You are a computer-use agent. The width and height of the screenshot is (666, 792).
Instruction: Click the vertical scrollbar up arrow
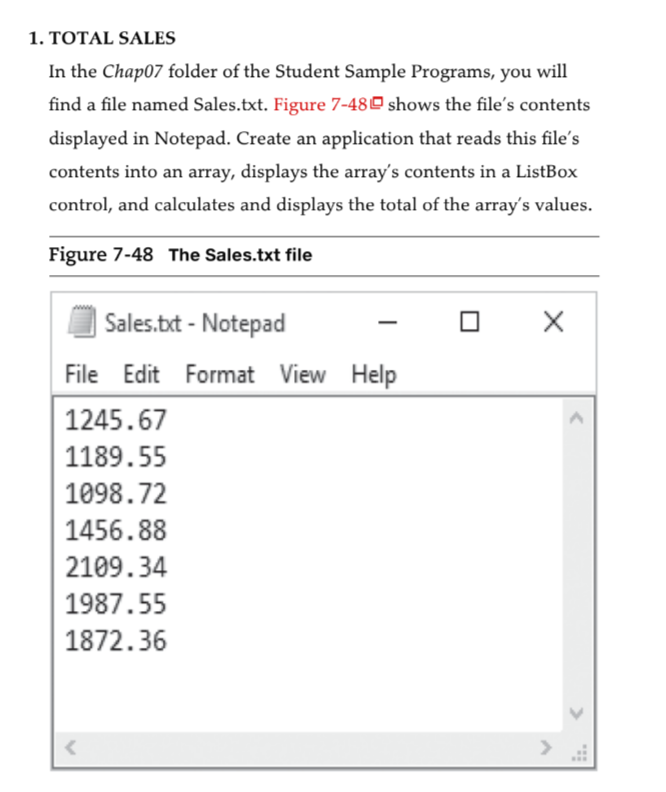pyautogui.click(x=576, y=418)
